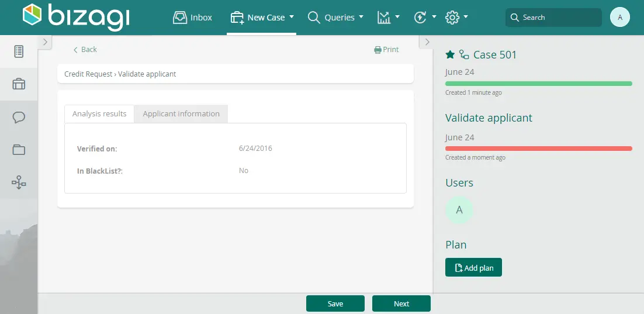Open the user avatar A in header

(620, 18)
